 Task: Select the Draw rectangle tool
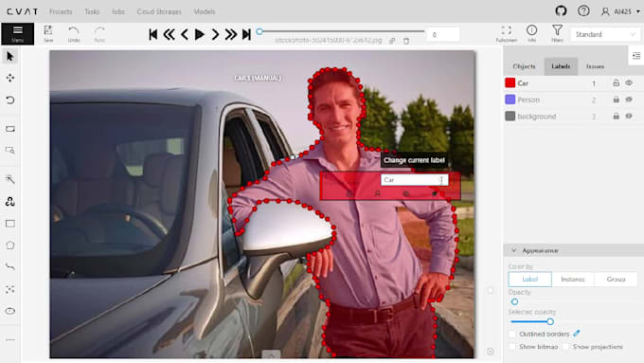[10, 224]
